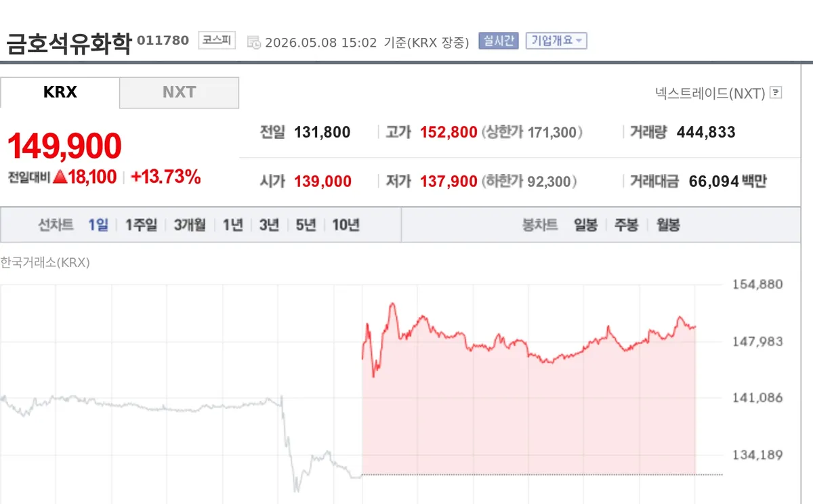Open the 일봉 daily candlestick chart
This screenshot has width=813, height=504.
tap(586, 225)
